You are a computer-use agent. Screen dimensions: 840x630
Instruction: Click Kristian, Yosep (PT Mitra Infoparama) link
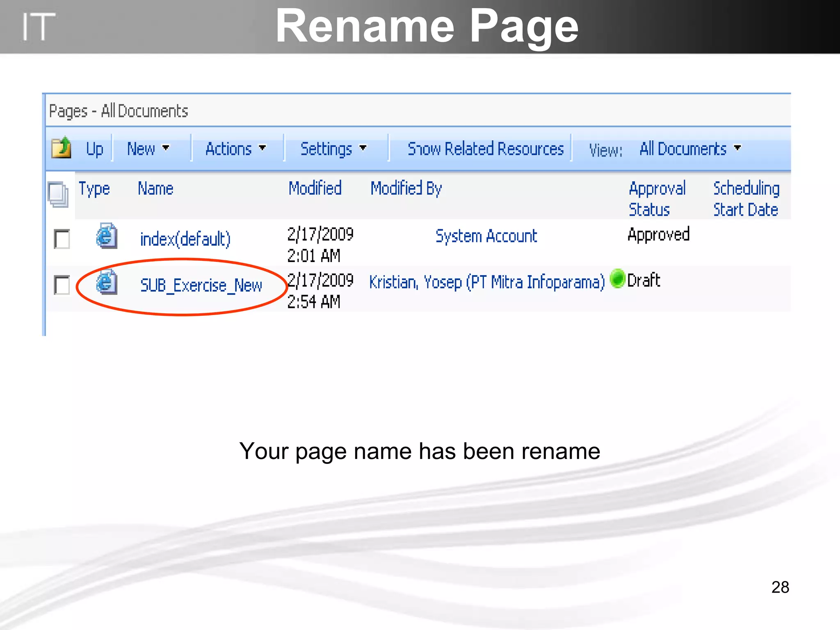[x=487, y=282]
